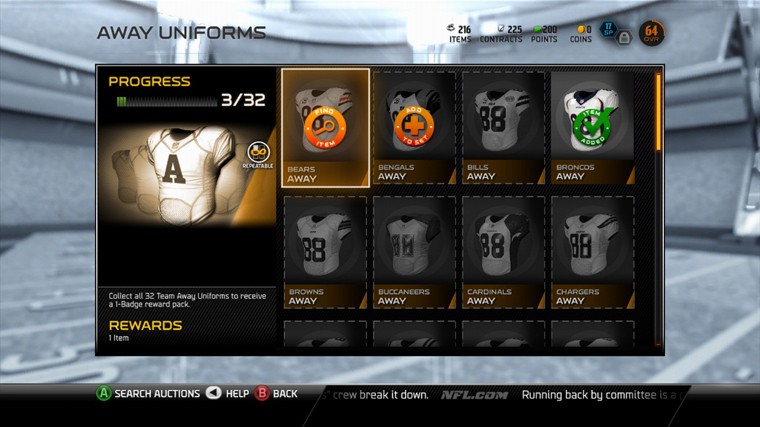Click the Repeatable infinity badge icon
The width and height of the screenshot is (760, 427).
[x=258, y=152]
